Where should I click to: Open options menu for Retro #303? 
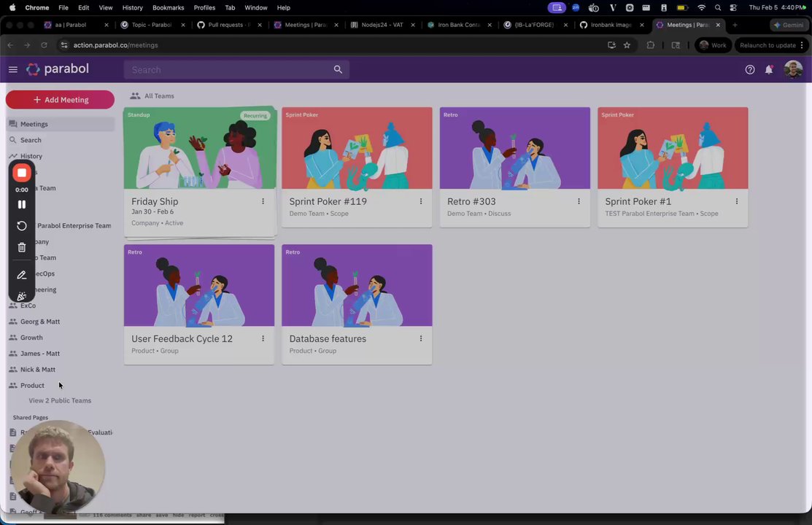pyautogui.click(x=579, y=201)
